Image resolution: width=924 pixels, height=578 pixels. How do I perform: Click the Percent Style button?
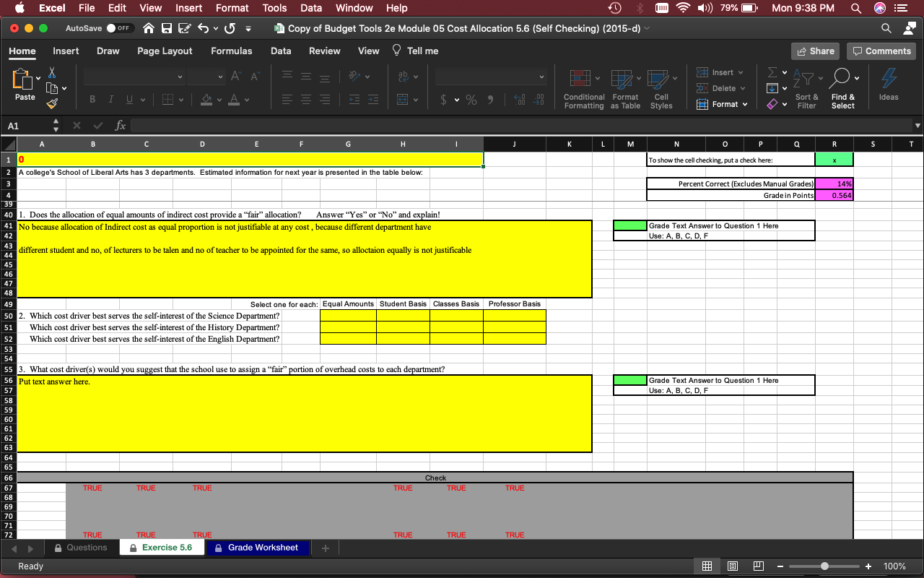(471, 100)
